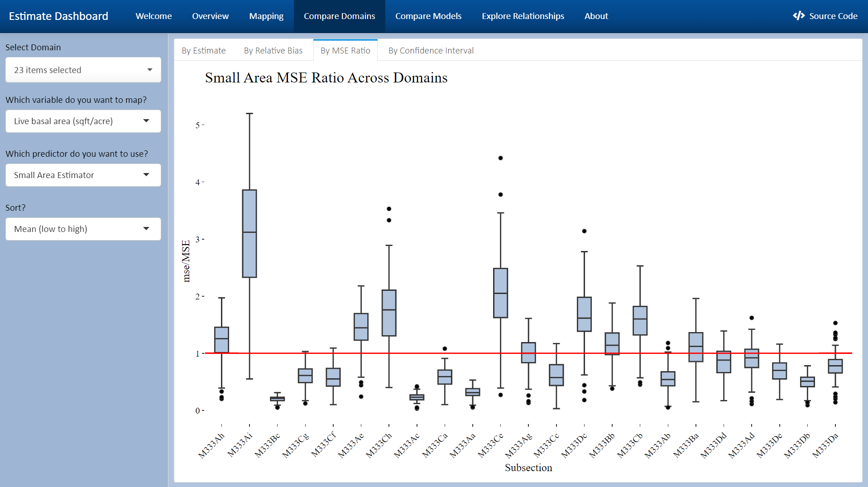Open the About page
Screen dimensions: 868x487
596,16
